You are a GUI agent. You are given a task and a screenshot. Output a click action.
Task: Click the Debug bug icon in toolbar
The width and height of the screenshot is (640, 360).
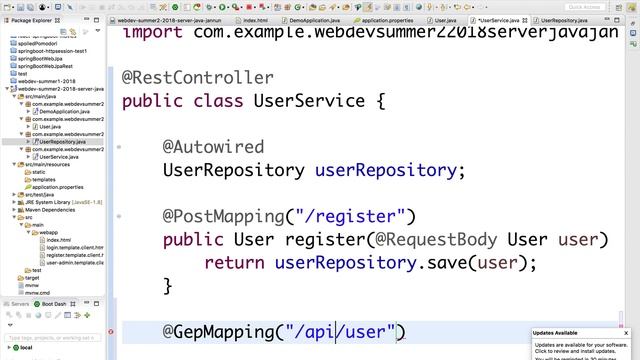[x=209, y=7]
